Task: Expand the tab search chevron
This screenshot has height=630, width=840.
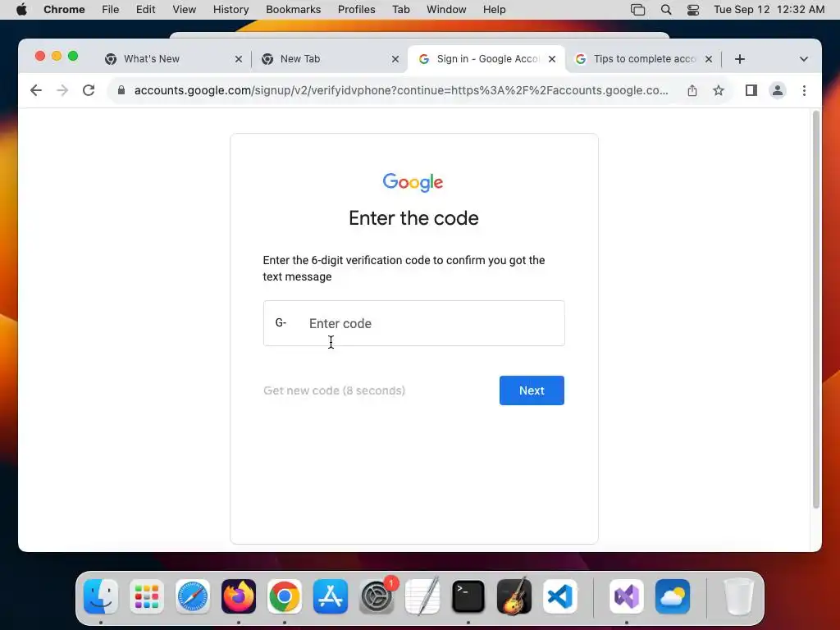Action: point(804,59)
